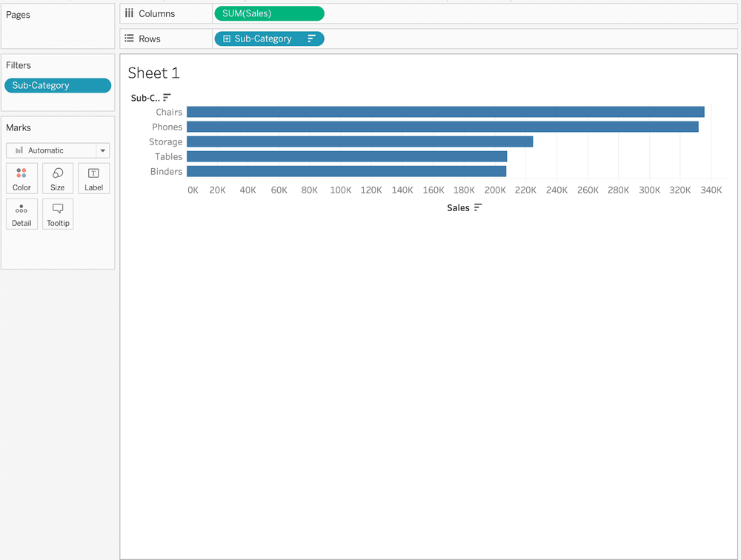The height and width of the screenshot is (560, 741).
Task: Click the Color marks card icon
Action: (x=21, y=179)
